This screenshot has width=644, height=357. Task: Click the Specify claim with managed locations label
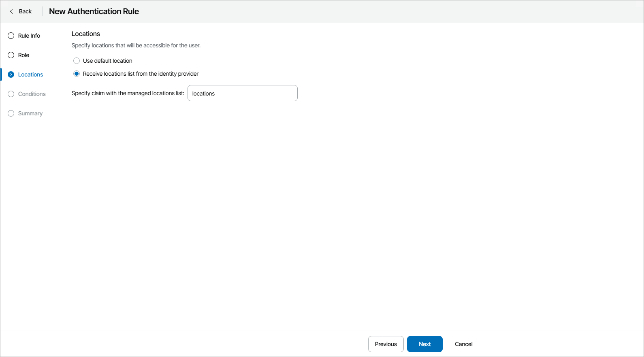tap(128, 93)
